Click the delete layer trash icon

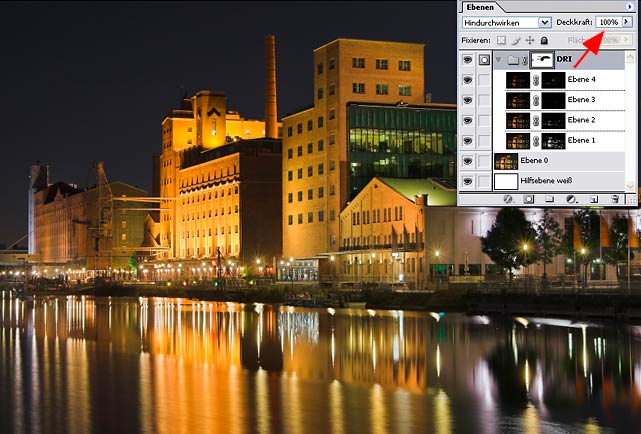click(615, 199)
